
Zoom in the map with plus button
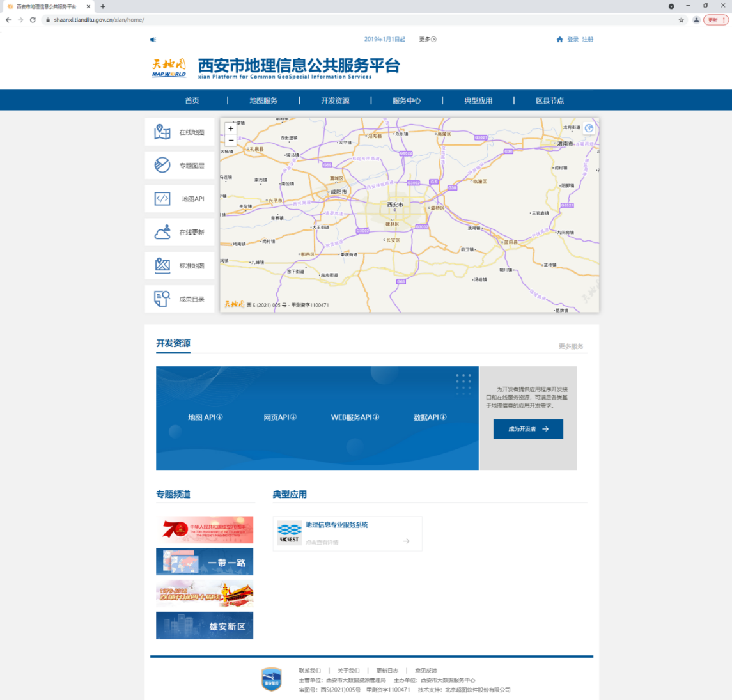pyautogui.click(x=231, y=128)
